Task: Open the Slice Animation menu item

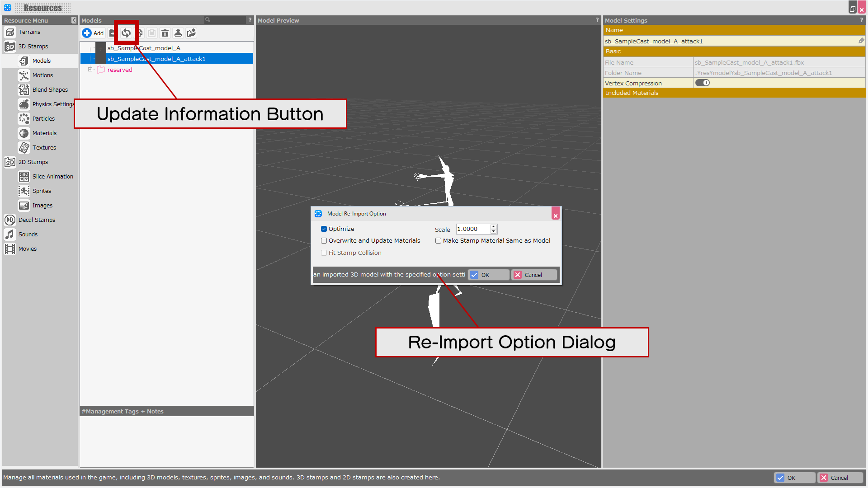Action: click(x=52, y=177)
